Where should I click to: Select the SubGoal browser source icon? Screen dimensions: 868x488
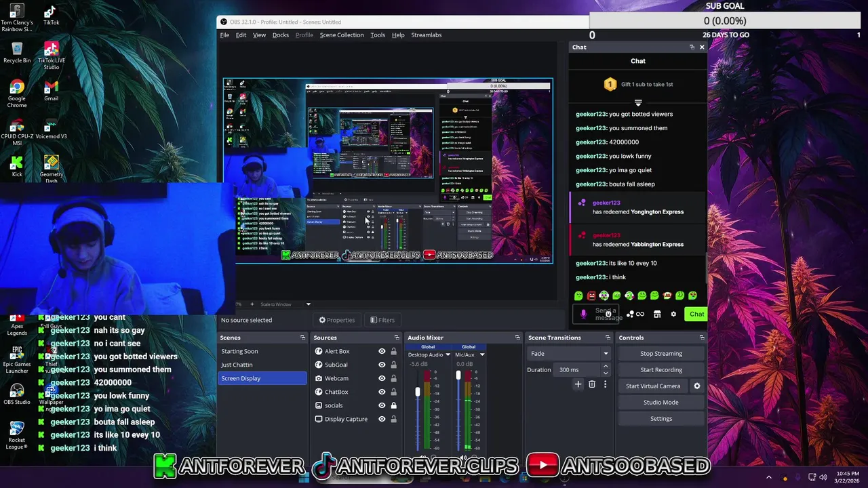pos(319,365)
